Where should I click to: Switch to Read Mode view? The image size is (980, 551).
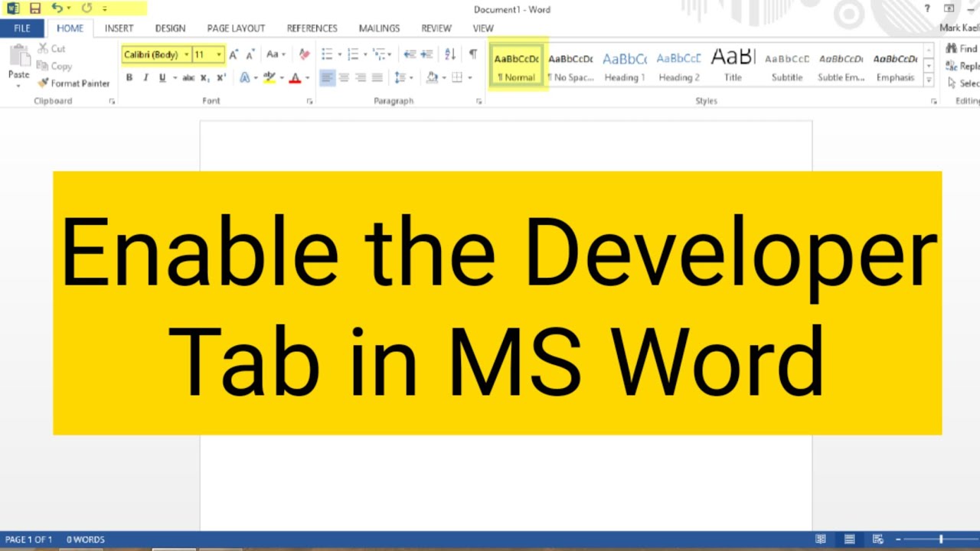pos(821,540)
